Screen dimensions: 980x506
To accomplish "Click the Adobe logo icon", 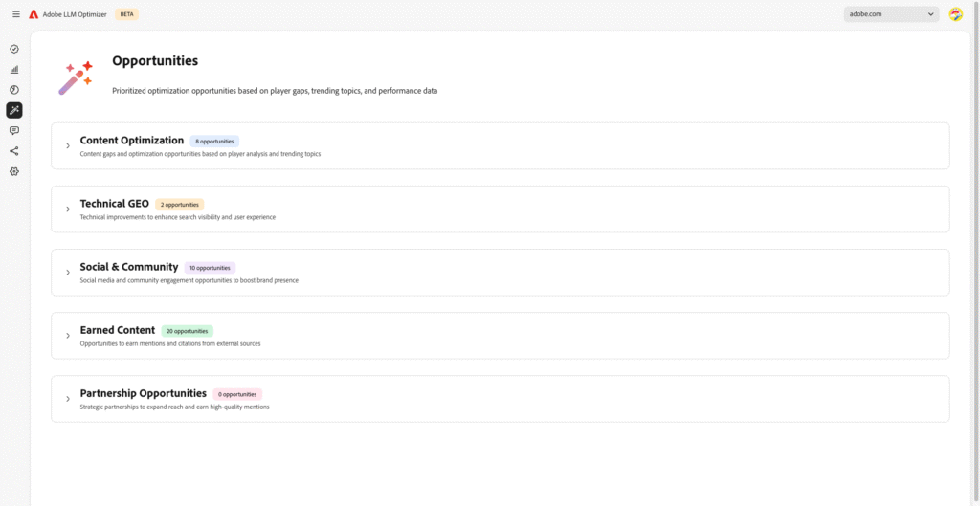I will [x=34, y=14].
